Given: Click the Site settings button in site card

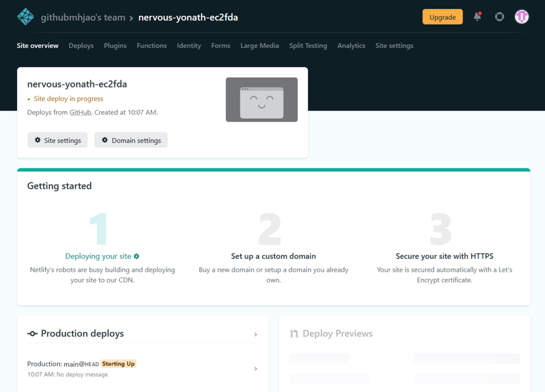Looking at the screenshot, I should [57, 140].
